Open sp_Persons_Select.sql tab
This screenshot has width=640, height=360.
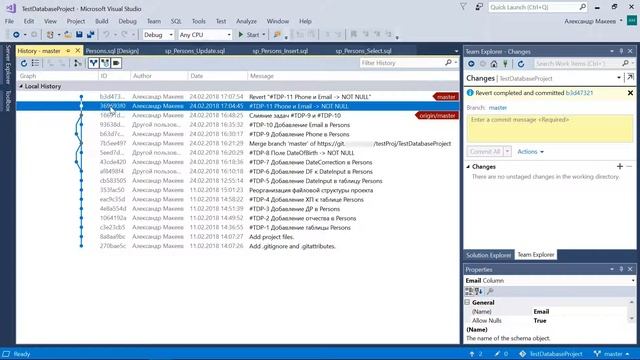363,51
